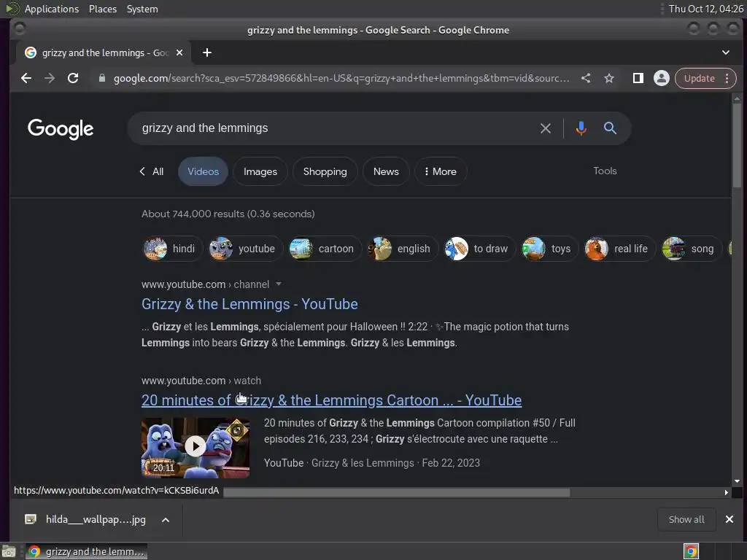Viewport: 747px width, 560px height.
Task: Click the clock showing Thu Oct 12
Action: [705, 9]
